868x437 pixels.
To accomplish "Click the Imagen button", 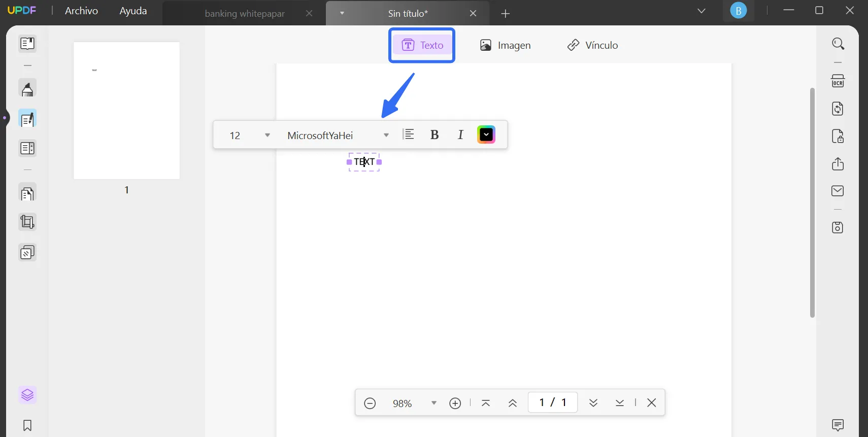I will 506,45.
